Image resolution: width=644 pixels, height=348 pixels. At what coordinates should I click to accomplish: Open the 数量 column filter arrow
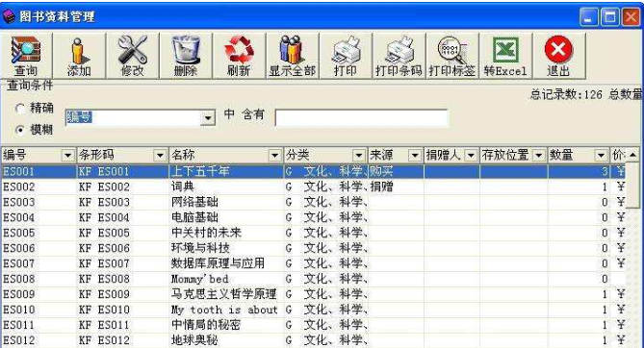601,156
